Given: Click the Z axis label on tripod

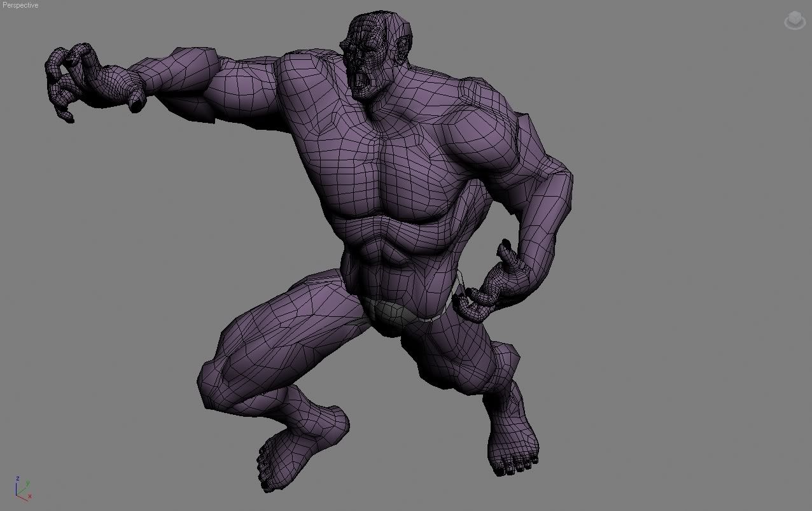Looking at the screenshot, I should (x=18, y=478).
